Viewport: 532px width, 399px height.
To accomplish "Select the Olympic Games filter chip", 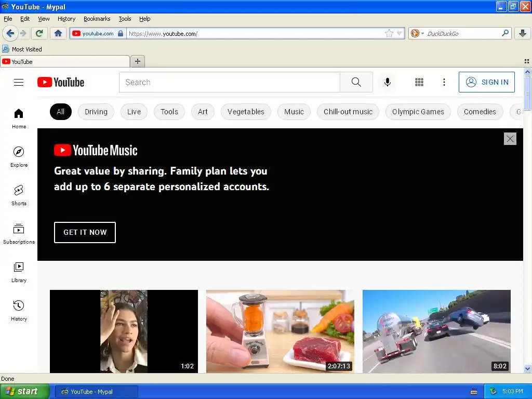I will pos(418,112).
